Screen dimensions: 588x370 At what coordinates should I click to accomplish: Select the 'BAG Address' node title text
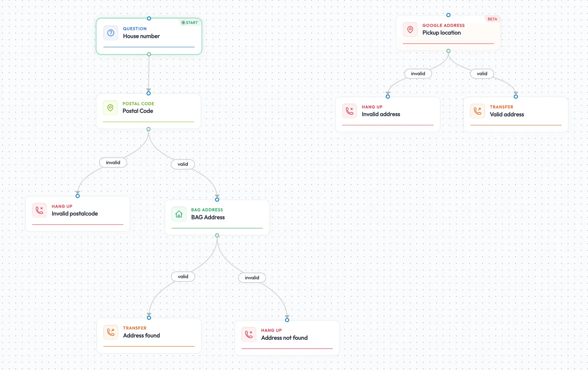(x=208, y=217)
